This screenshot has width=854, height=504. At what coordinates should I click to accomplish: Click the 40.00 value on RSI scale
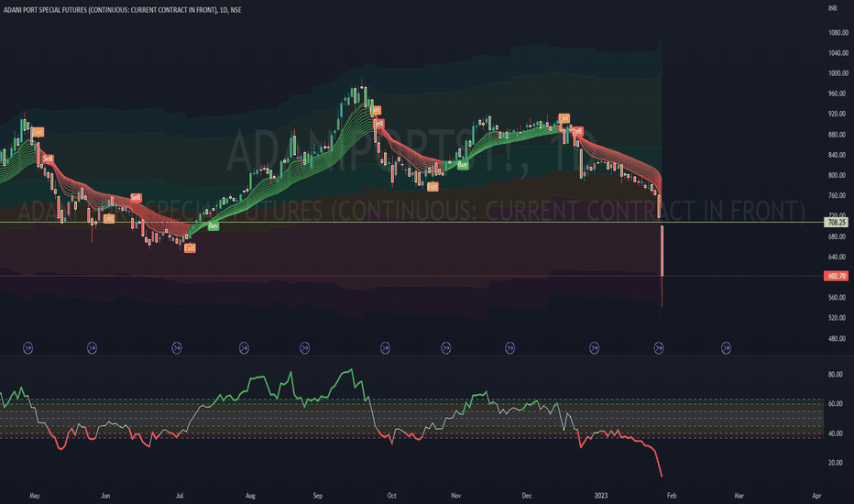tap(836, 433)
